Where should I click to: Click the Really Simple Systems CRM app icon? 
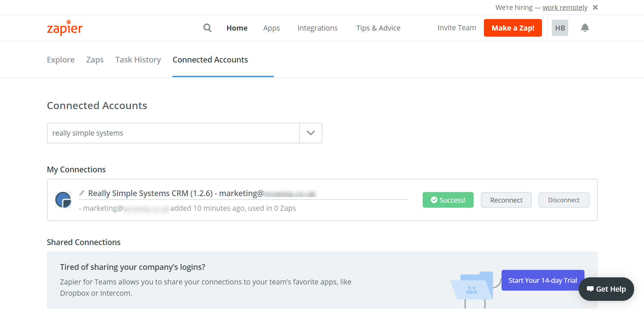click(63, 200)
